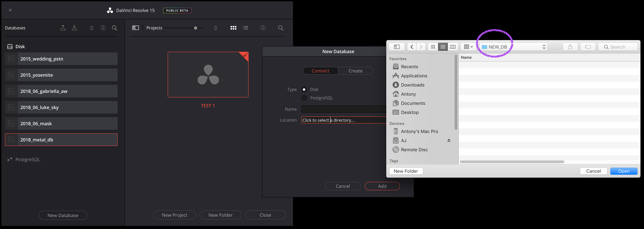Switch file dialog to list view
Viewport: 644px width, 229px height.
point(443,47)
